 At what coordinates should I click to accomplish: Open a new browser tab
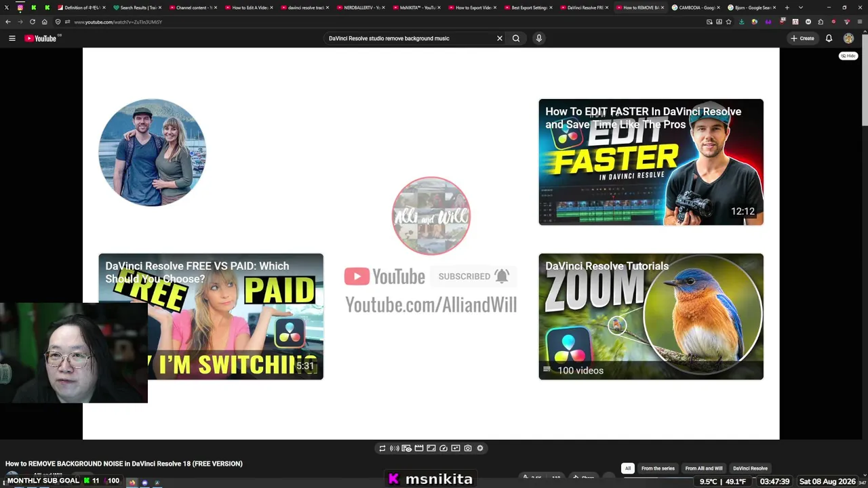[x=787, y=7]
